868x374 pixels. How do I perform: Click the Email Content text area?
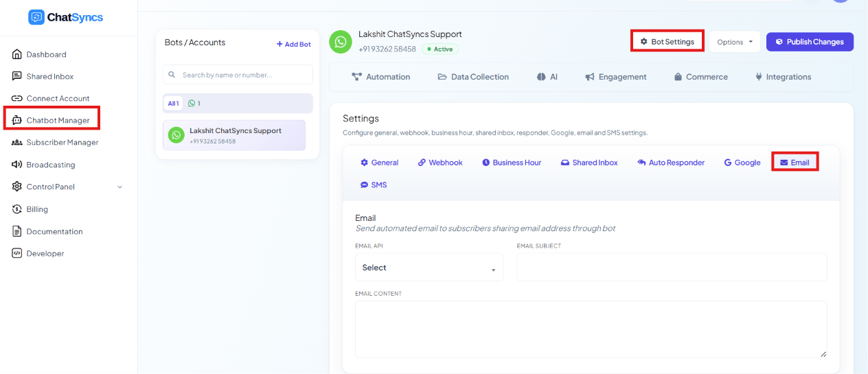(x=591, y=329)
